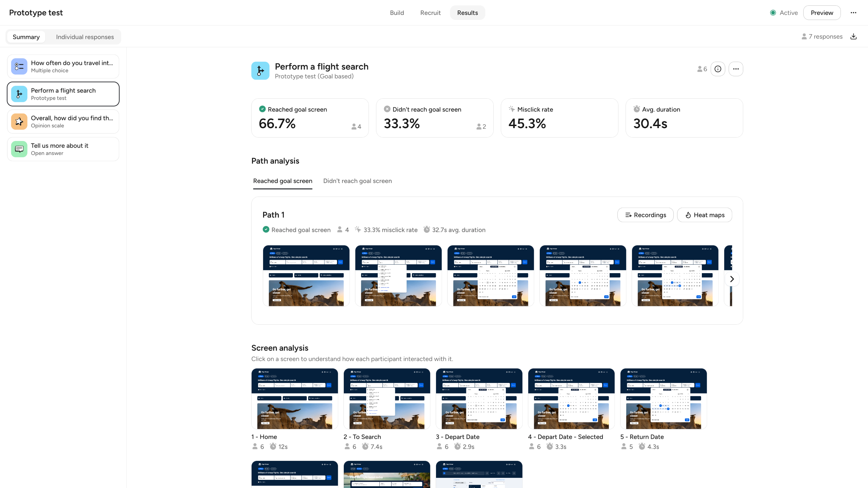868x488 pixels.
Task: Select the Summary view toggle
Action: pos(26,37)
